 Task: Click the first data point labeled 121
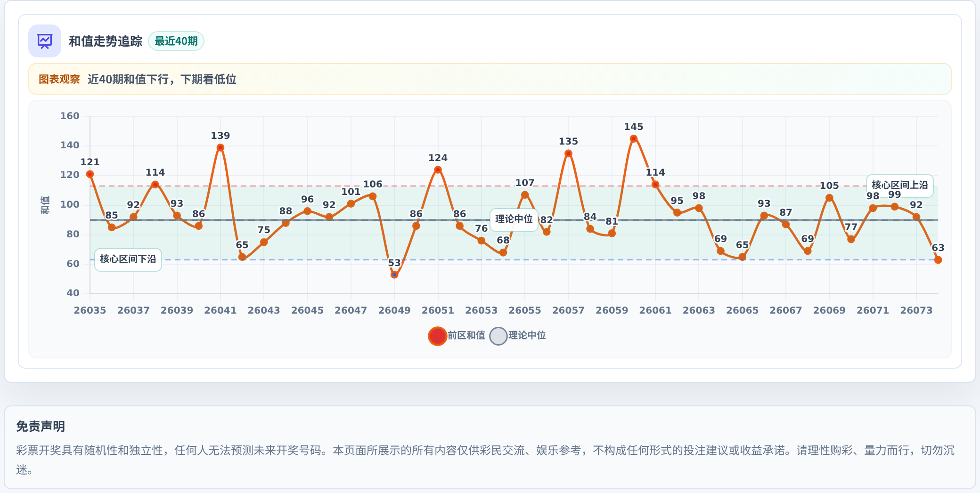(90, 174)
